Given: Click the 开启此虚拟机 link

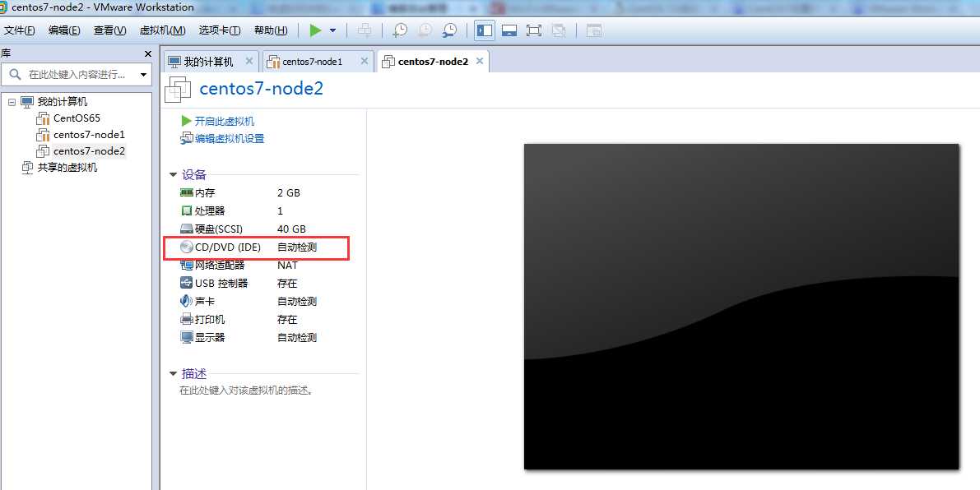Looking at the screenshot, I should (225, 121).
